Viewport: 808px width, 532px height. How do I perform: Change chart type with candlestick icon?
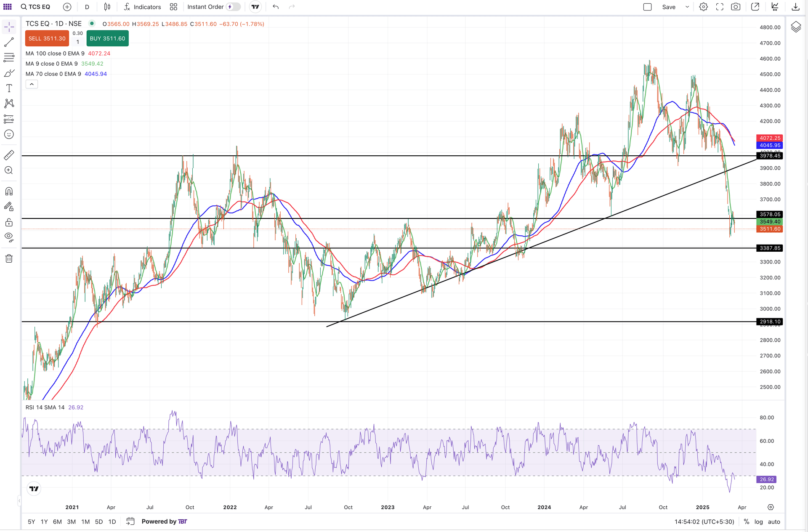pos(107,7)
